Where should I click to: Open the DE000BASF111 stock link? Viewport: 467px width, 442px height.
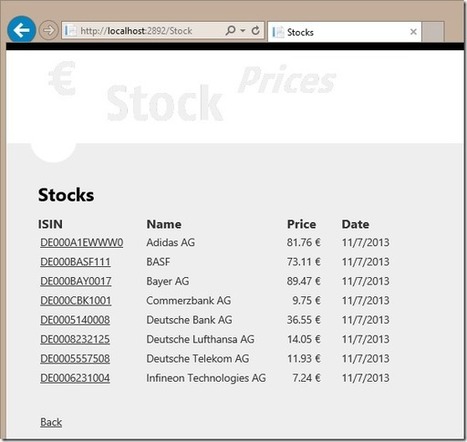75,262
